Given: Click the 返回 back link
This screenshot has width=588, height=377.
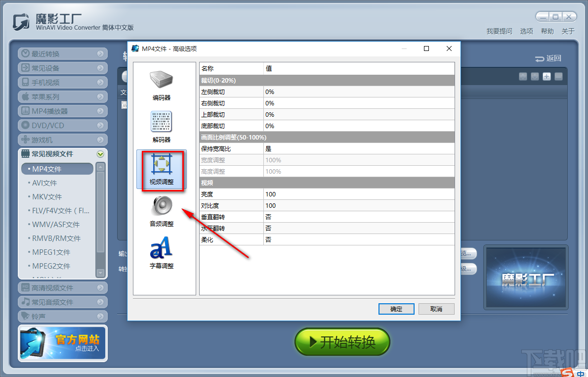Looking at the screenshot, I should click(x=548, y=58).
